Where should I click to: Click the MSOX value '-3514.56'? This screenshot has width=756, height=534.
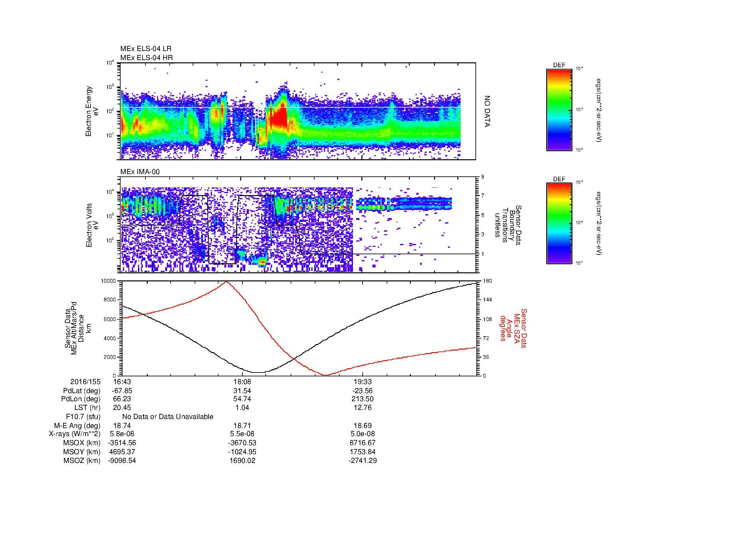pos(122,443)
